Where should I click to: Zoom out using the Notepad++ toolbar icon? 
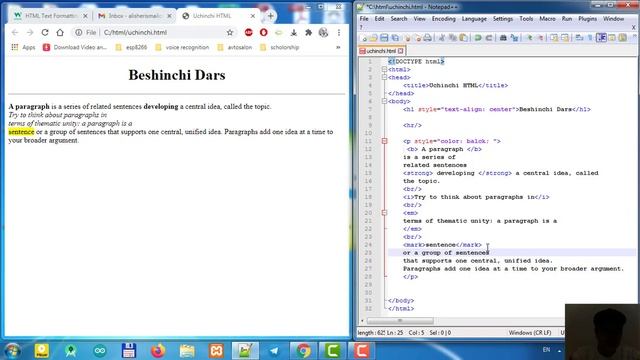[x=540, y=38]
